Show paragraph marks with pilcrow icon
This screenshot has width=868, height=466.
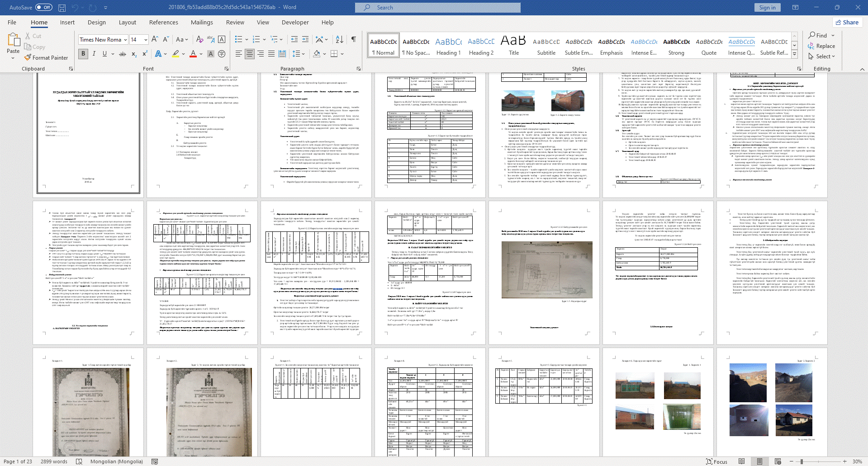click(354, 39)
